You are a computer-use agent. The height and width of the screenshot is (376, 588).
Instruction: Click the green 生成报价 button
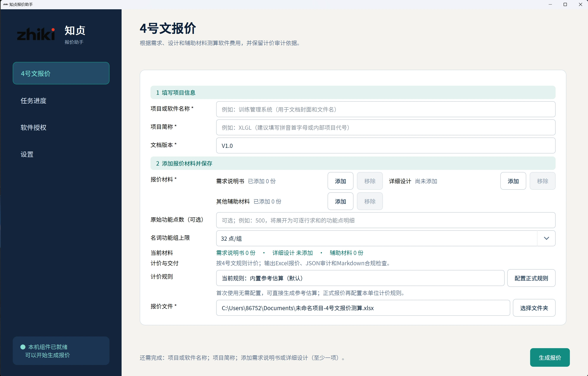tap(550, 357)
